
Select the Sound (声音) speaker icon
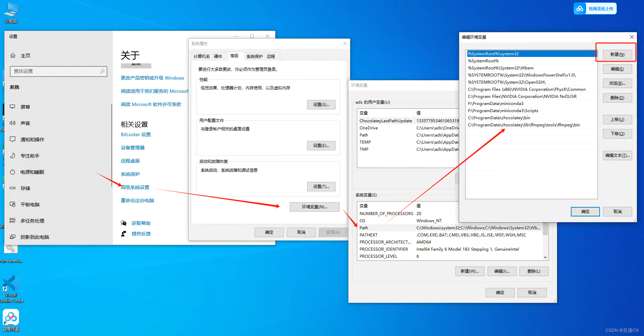(13, 123)
